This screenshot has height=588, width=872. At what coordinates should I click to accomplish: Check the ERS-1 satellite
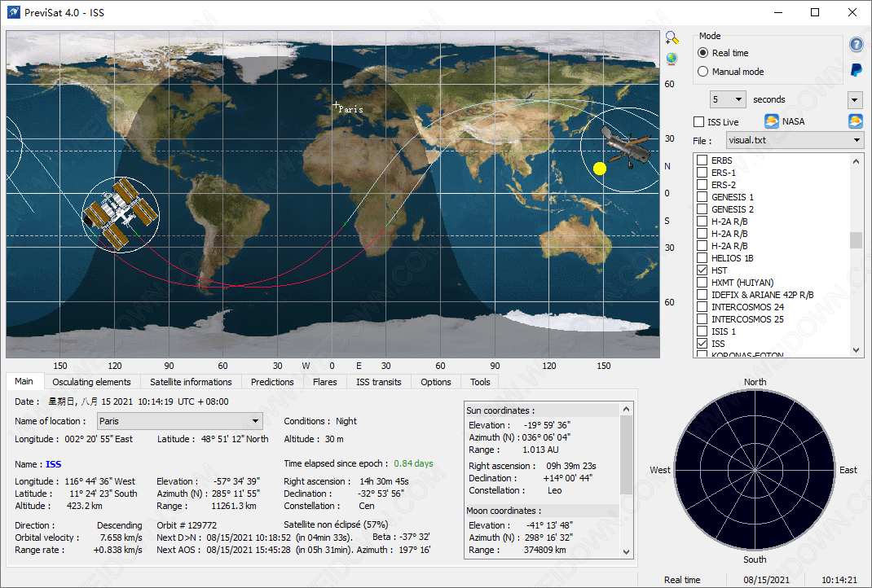(x=702, y=173)
